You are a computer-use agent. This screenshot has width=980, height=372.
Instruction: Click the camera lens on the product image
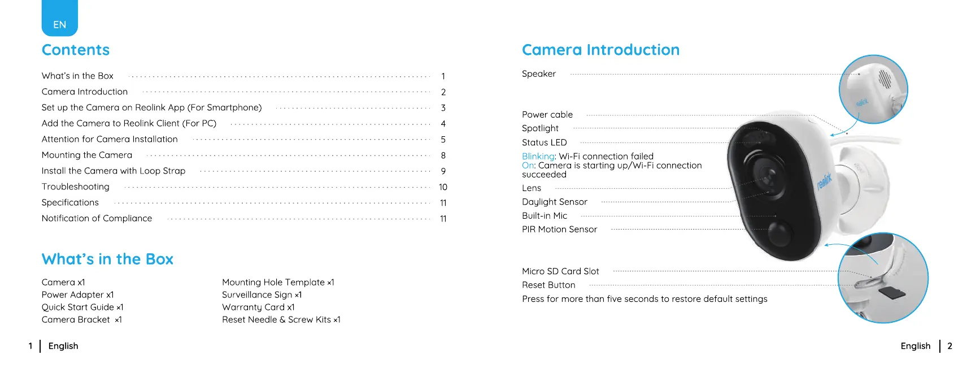(766, 175)
